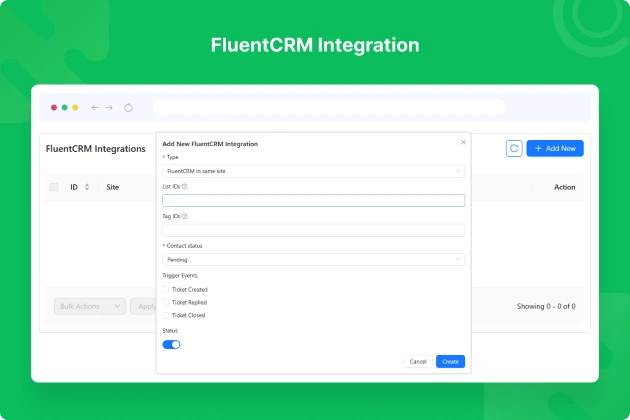Screen dimensions: 630x420
Task: Click the Tag IDs help icon
Action: [185, 216]
